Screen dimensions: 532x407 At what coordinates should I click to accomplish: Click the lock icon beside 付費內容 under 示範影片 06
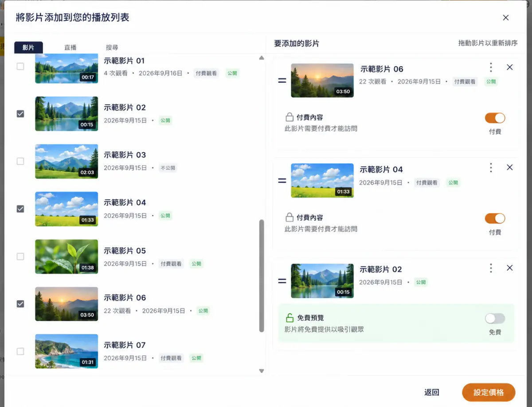(x=289, y=118)
